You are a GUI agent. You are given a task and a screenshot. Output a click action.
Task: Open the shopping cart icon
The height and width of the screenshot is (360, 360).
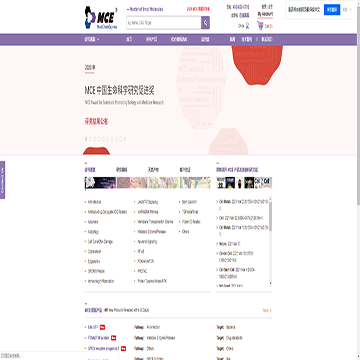pyautogui.click(x=260, y=25)
